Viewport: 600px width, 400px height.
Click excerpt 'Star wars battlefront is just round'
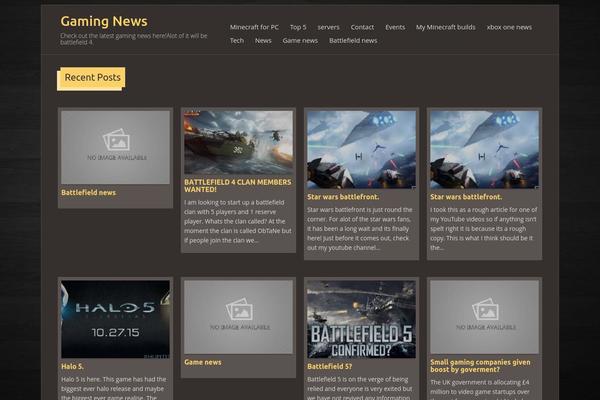point(360,229)
